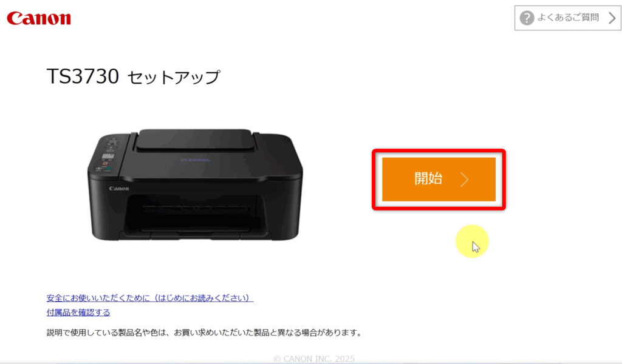
Task: Click the red highlight frame around 開始
Action: 439,180
